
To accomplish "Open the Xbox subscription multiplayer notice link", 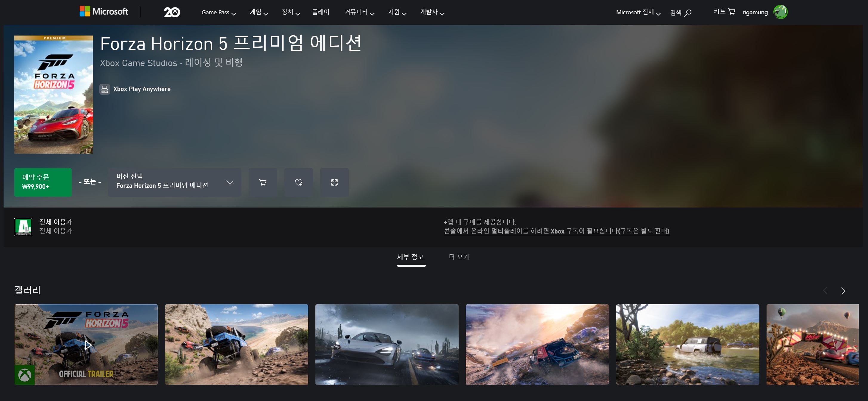I will (556, 231).
